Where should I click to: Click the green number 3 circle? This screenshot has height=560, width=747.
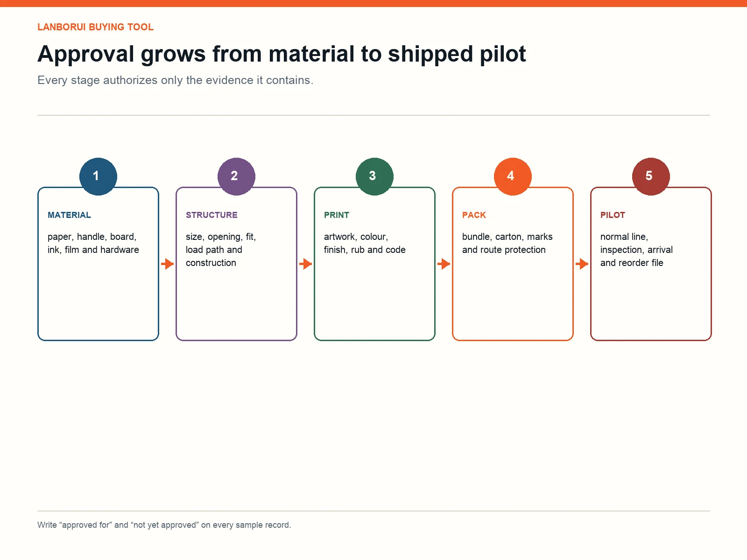[374, 176]
